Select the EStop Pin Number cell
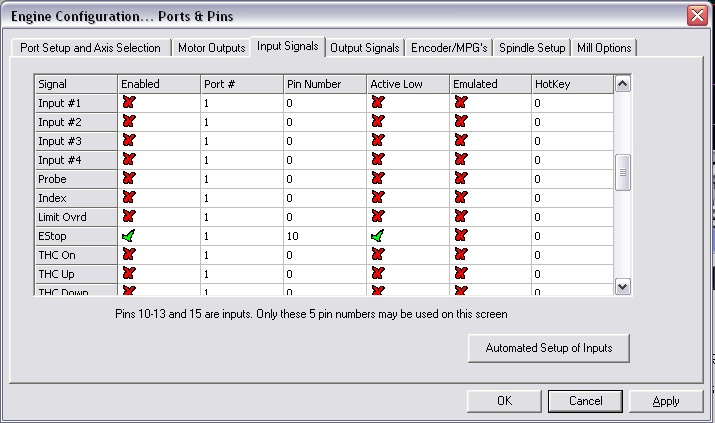 click(x=323, y=236)
